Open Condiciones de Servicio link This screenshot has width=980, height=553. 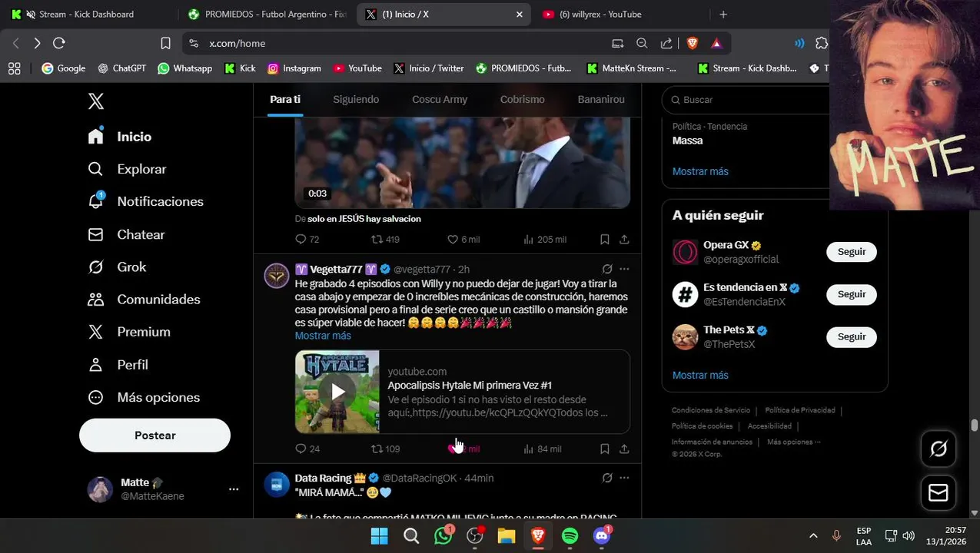point(711,410)
